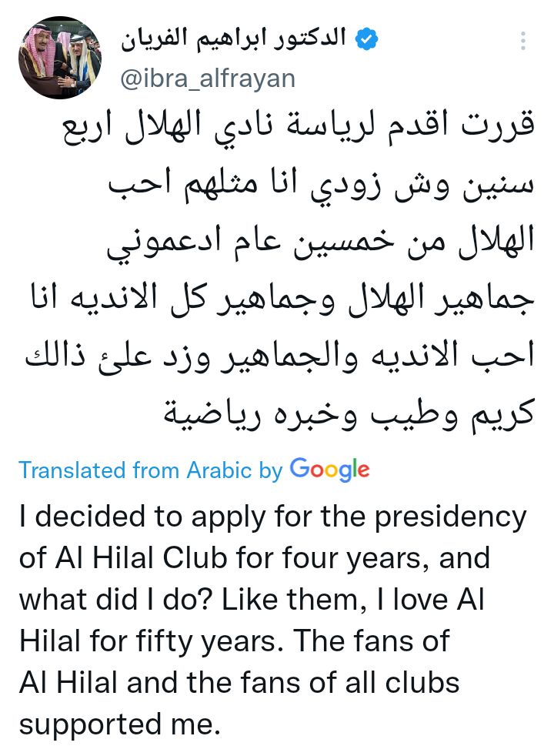This screenshot has width=554, height=756.
Task: Click the Arabic line beginning سنين وش زودي
Action: [x=322, y=184]
